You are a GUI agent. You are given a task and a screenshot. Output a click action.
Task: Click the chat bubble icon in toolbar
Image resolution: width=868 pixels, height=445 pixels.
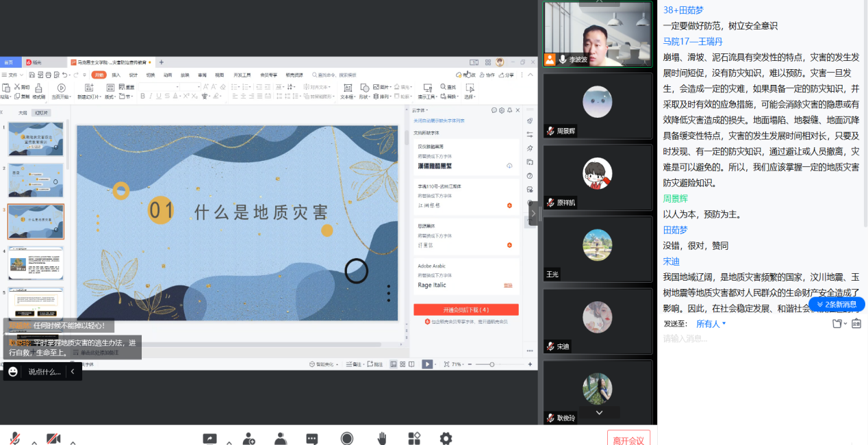312,439
